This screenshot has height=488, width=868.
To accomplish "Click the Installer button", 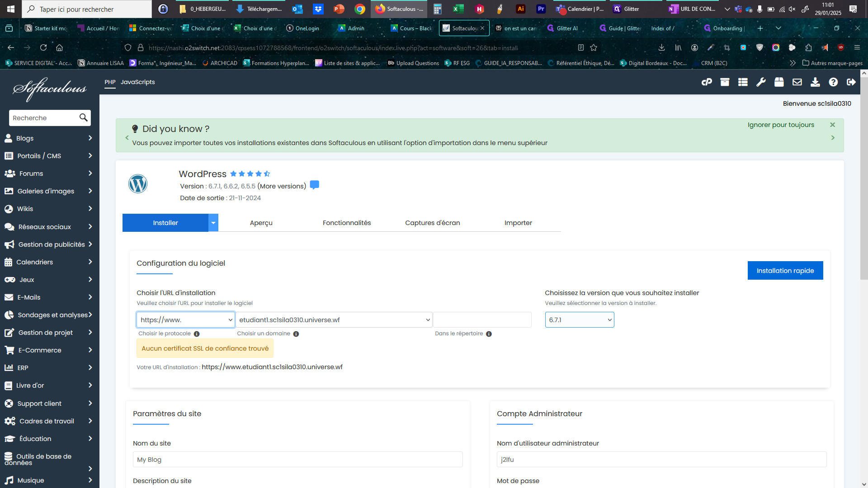I will 165,223.
